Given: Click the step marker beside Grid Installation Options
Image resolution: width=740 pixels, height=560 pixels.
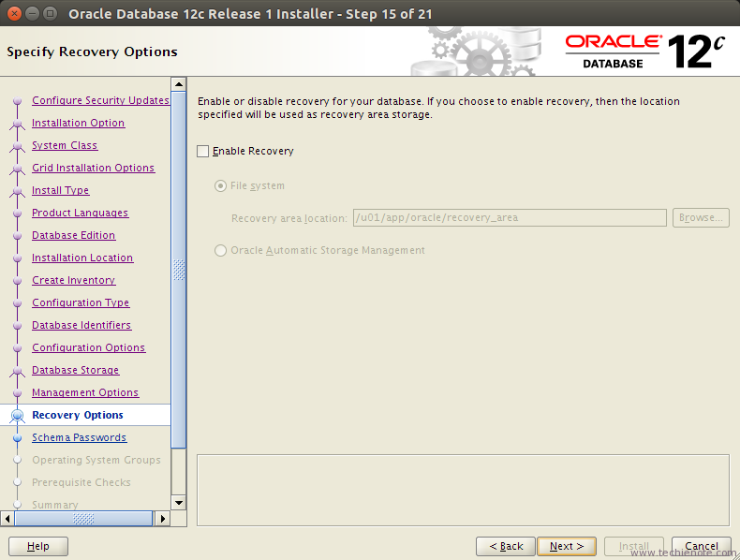Looking at the screenshot, I should coord(18,168).
